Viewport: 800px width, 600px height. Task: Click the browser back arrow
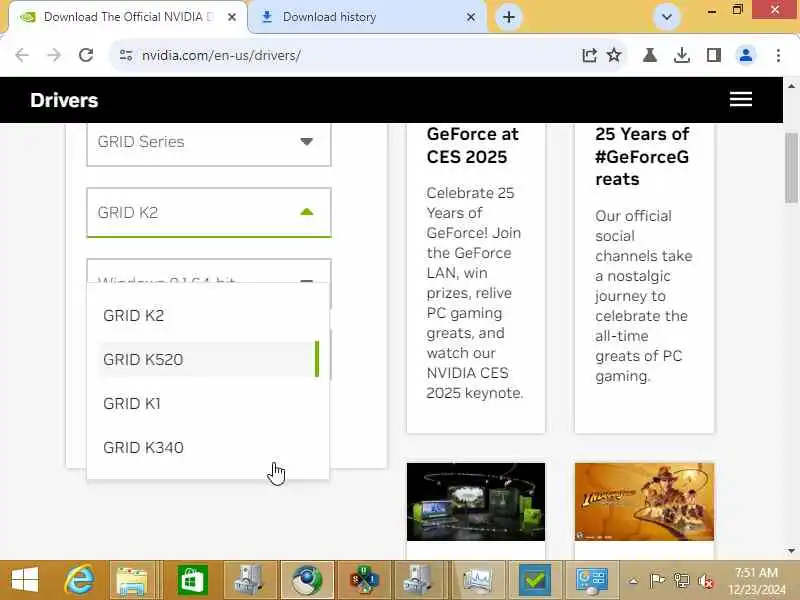pyautogui.click(x=22, y=55)
